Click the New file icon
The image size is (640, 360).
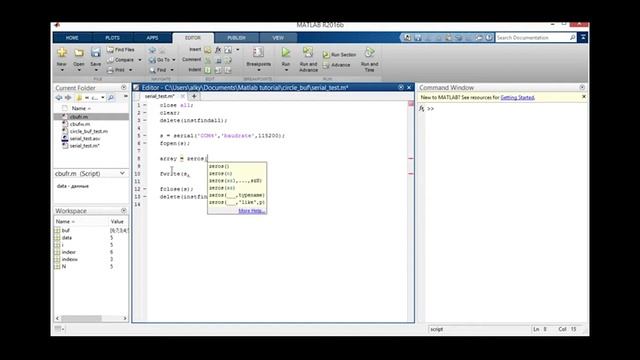tap(62, 53)
